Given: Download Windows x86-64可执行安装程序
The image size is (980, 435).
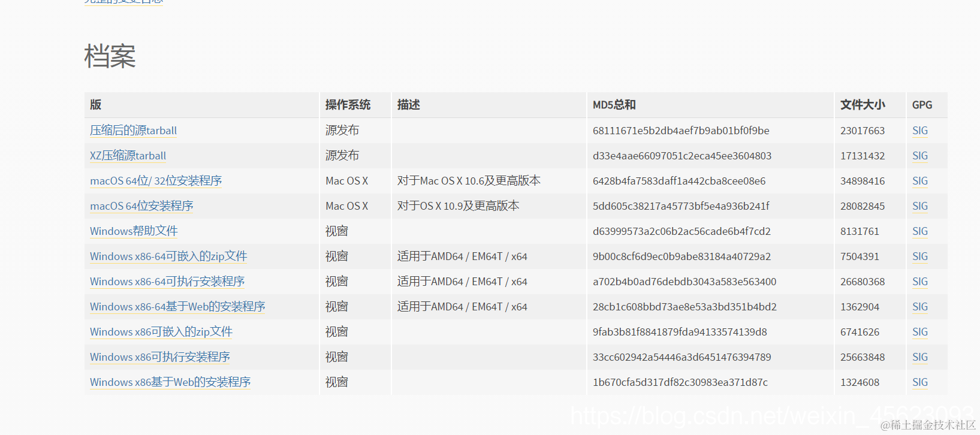Looking at the screenshot, I should click(x=167, y=282).
